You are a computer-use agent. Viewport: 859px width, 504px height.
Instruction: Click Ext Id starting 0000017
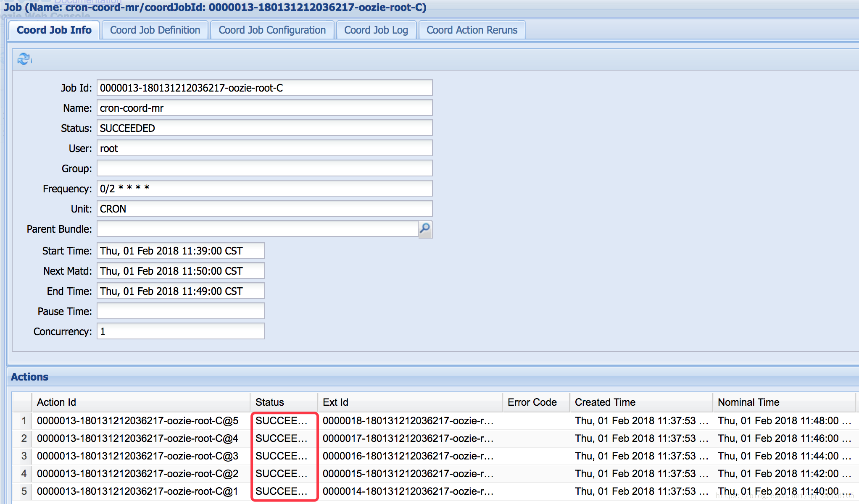tap(408, 438)
